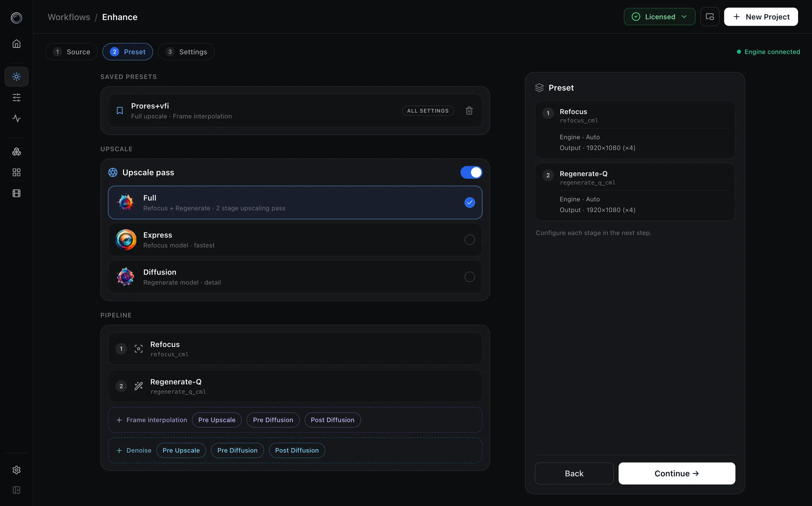The image size is (812, 506).
Task: Open the activity pulse icon in the sidebar
Action: [x=16, y=118]
